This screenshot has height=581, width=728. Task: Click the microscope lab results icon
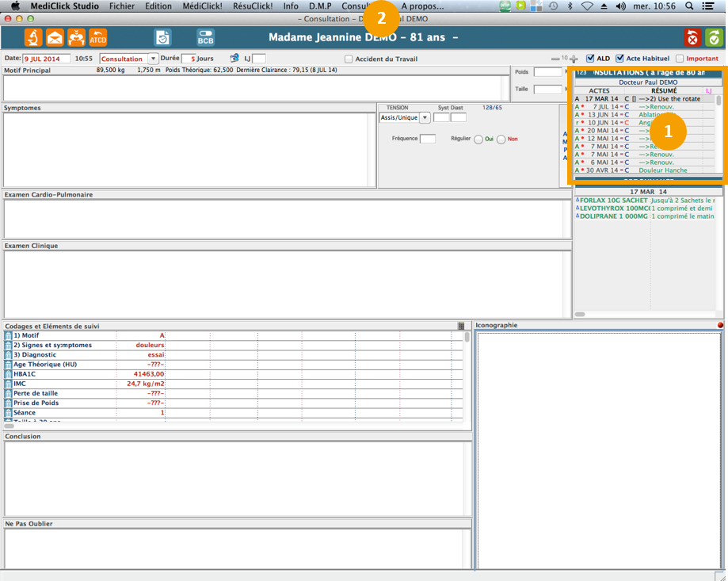(x=33, y=37)
